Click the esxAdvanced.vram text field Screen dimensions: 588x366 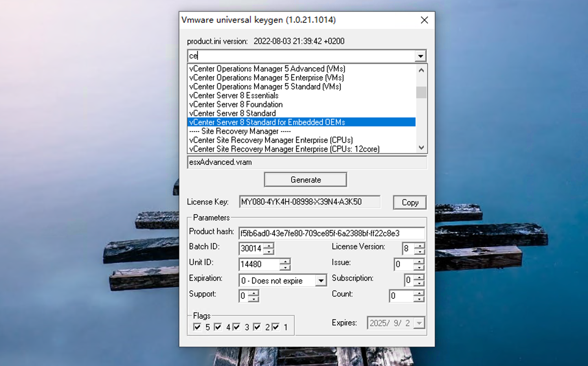tap(307, 162)
